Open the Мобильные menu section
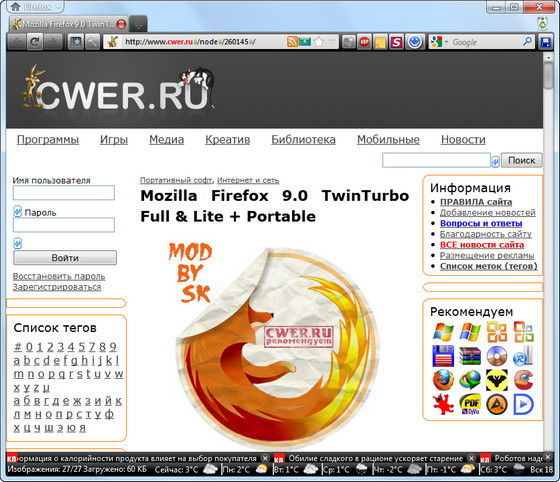Screen dimensions: 560x482 [388, 140]
